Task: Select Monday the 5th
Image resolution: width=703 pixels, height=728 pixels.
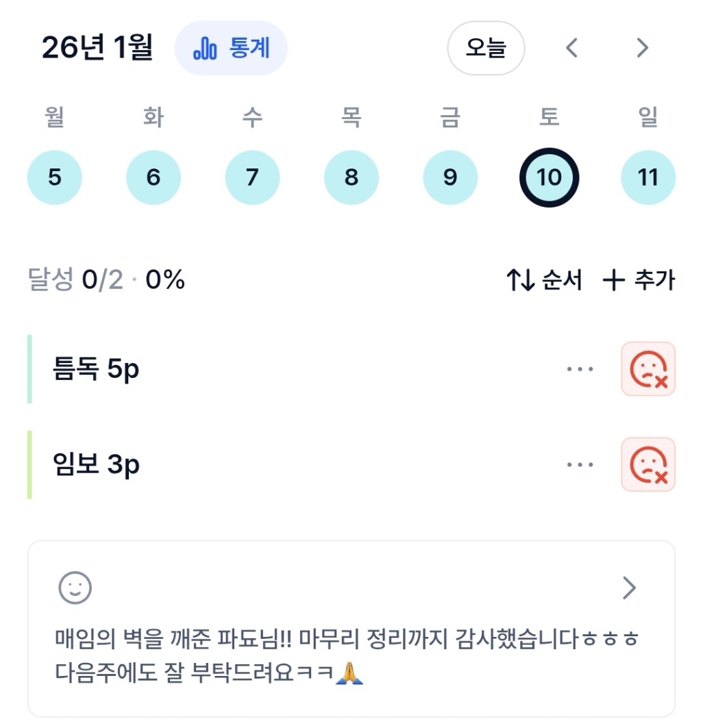Action: coord(55,178)
